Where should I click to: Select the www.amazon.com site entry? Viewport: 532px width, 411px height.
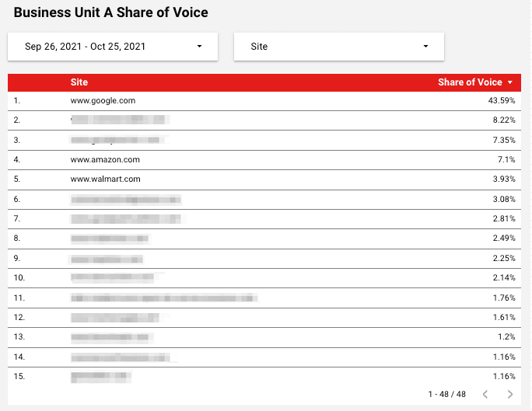105,160
